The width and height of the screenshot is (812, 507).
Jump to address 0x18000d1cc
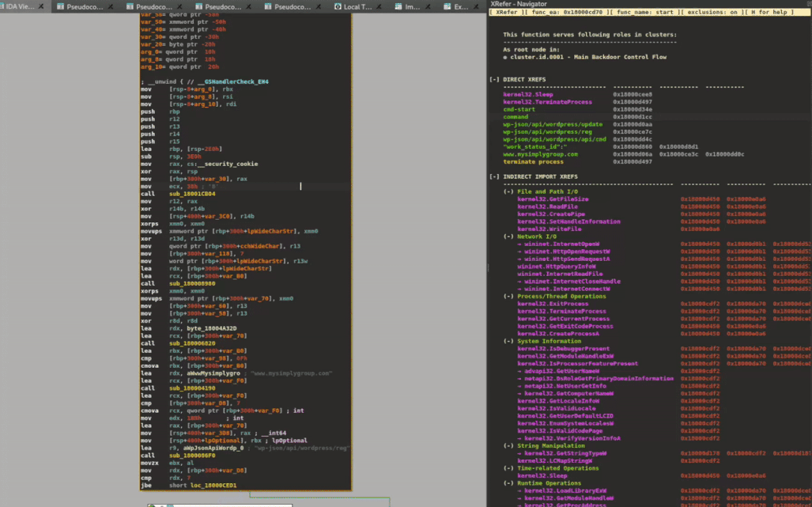click(x=633, y=117)
